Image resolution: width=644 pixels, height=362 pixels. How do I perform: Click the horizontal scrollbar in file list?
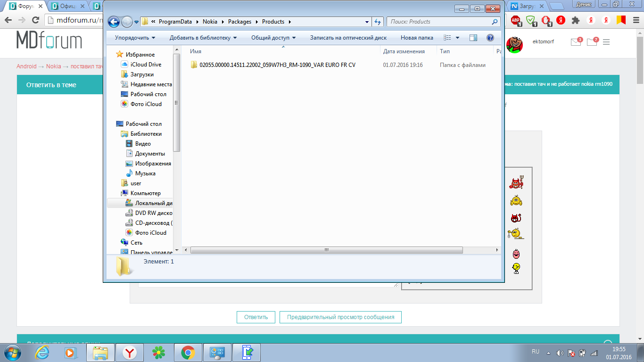coord(326,250)
